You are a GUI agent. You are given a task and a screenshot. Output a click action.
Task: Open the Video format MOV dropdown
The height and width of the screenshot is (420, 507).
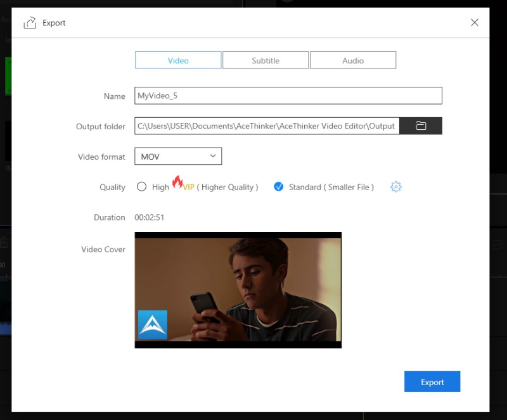click(x=178, y=156)
